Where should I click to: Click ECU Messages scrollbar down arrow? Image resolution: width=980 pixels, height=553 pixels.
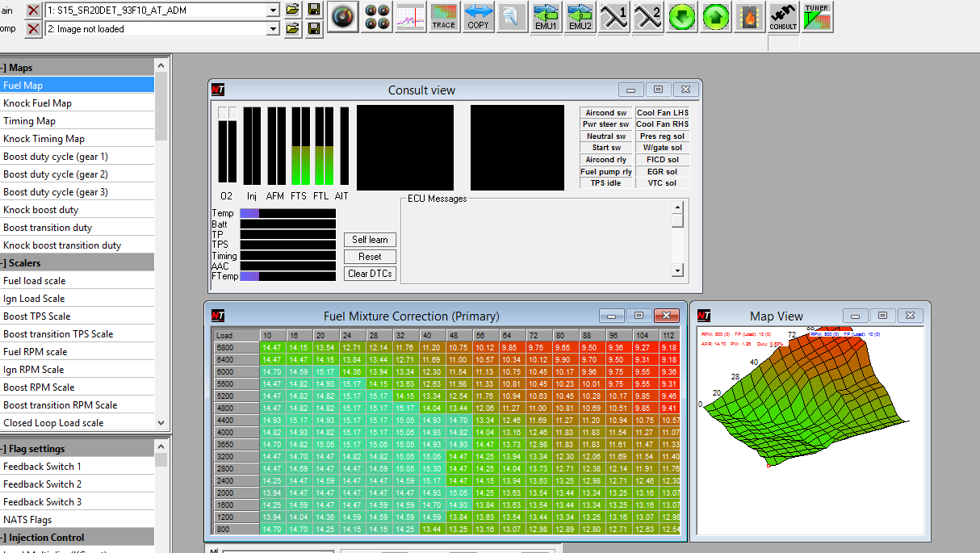pos(678,271)
